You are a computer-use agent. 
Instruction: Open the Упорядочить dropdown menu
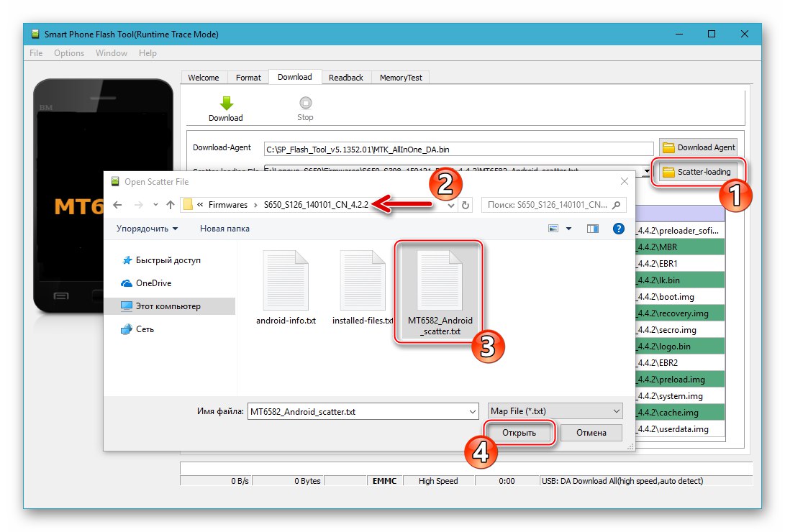pos(148,229)
